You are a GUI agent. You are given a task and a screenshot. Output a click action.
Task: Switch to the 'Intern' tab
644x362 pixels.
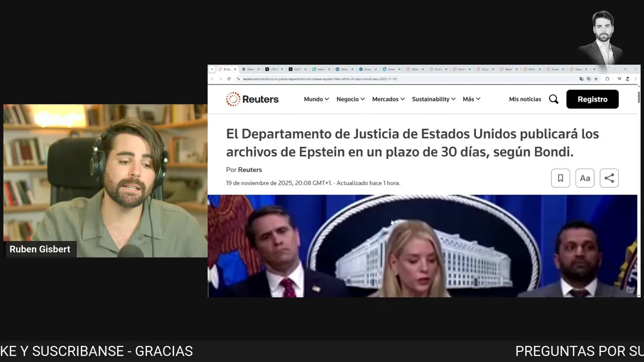[x=320, y=69]
